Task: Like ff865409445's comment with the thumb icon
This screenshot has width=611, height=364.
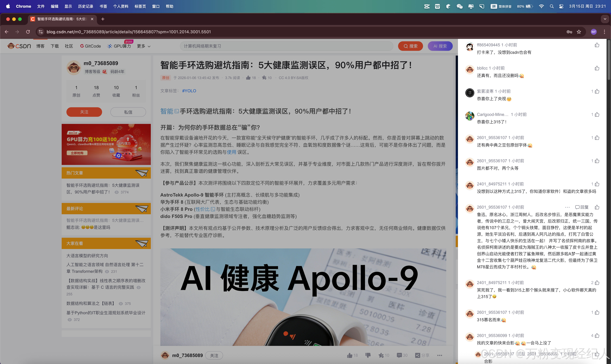Action: [x=597, y=45]
